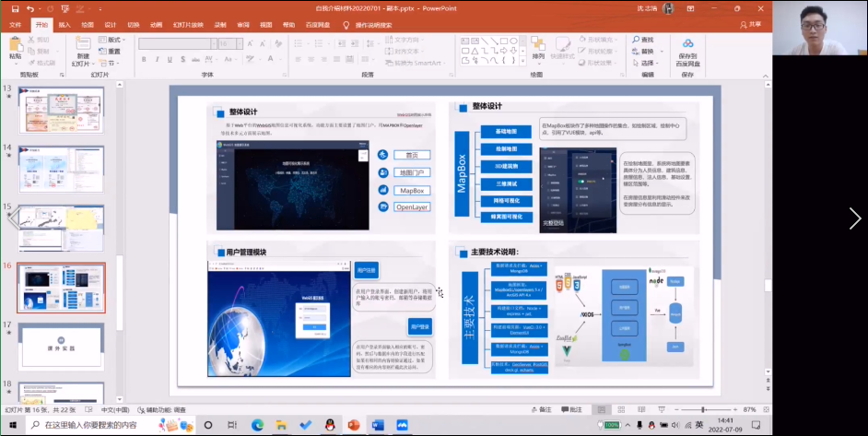Open PowerPoint from the Windows taskbar
Screen dimensions: 868x436
click(x=353, y=425)
